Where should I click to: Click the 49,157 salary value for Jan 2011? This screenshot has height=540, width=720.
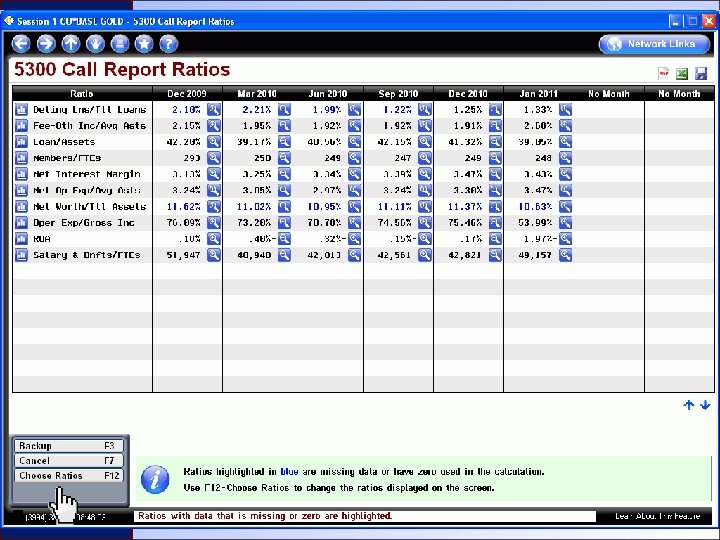pyautogui.click(x=535, y=255)
